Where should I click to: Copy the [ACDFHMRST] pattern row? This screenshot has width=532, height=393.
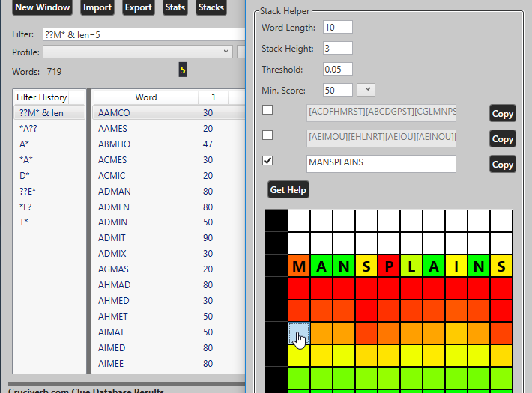click(x=503, y=114)
